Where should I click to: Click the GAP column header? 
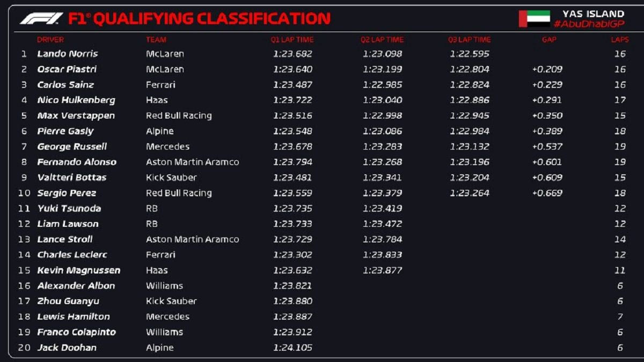tap(549, 40)
